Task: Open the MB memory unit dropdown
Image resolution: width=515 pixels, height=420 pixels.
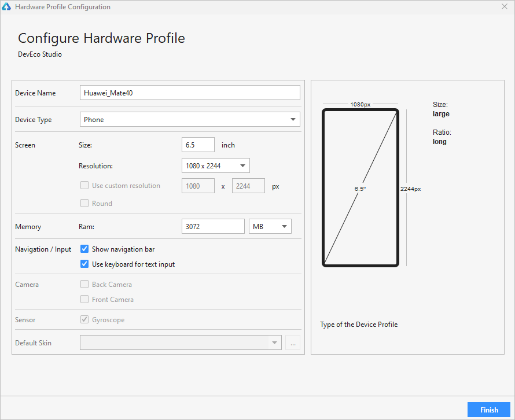Action: pyautogui.click(x=270, y=226)
